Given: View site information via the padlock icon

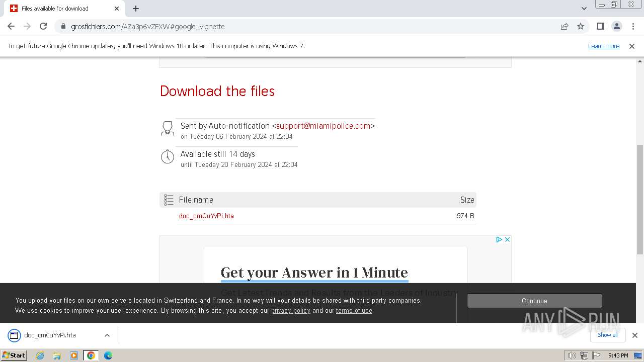Looking at the screenshot, I should click(63, 26).
